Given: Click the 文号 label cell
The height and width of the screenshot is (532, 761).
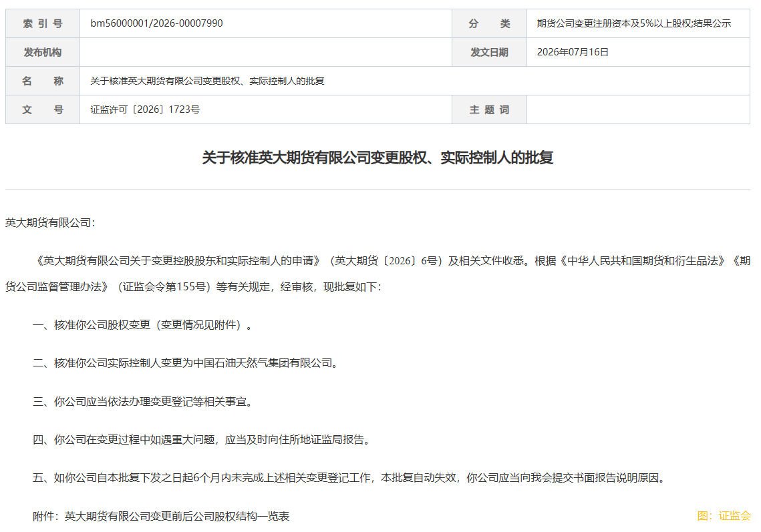Looking at the screenshot, I should click(x=43, y=109).
